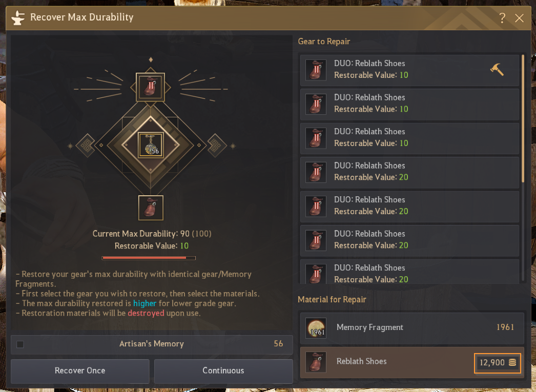
Task: Close the Recover Max Durability window
Action: (519, 18)
